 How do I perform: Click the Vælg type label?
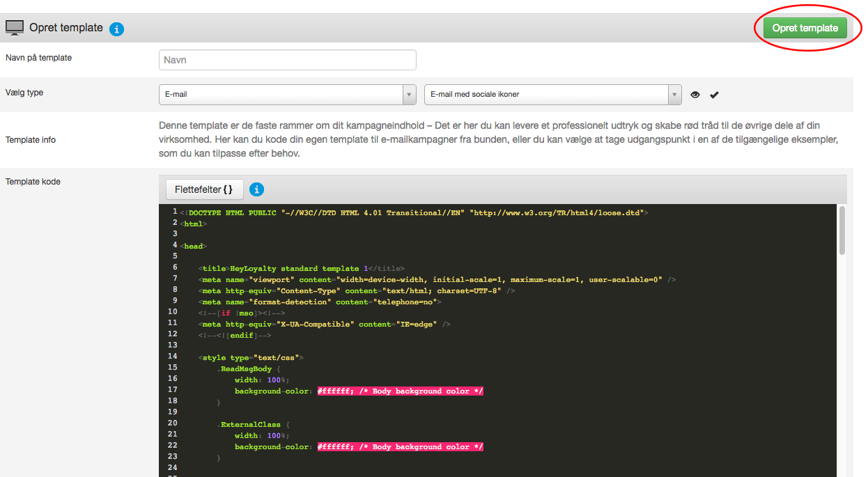(24, 93)
